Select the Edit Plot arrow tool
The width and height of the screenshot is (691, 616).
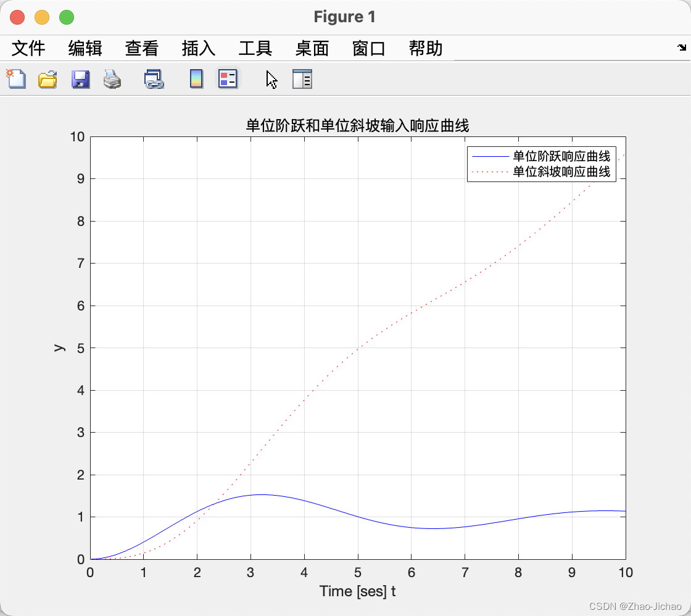click(272, 80)
